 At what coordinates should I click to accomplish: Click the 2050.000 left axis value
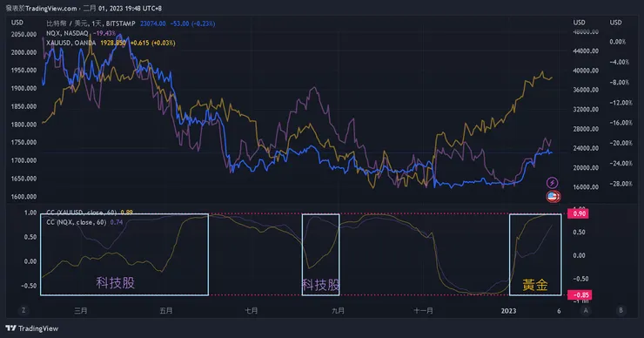(x=23, y=35)
